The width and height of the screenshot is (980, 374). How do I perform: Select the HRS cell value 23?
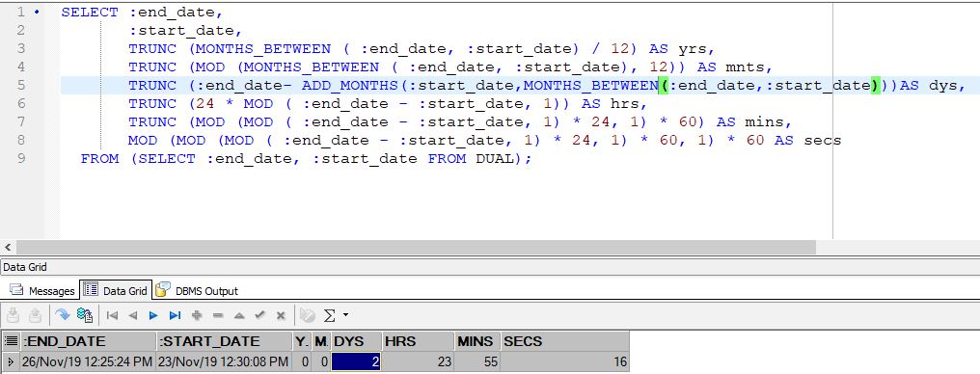tap(418, 361)
